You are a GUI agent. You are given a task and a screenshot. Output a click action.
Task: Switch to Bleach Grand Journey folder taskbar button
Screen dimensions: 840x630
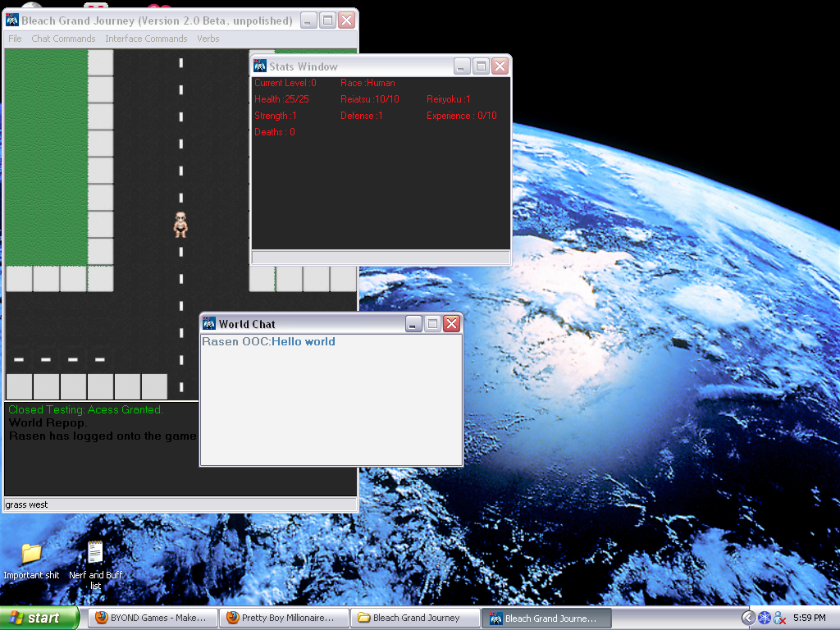416,618
